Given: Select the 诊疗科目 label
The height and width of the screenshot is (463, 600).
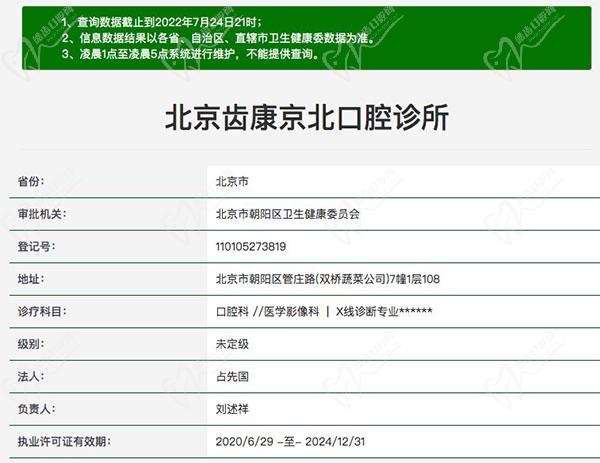Looking at the screenshot, I should point(42,311).
